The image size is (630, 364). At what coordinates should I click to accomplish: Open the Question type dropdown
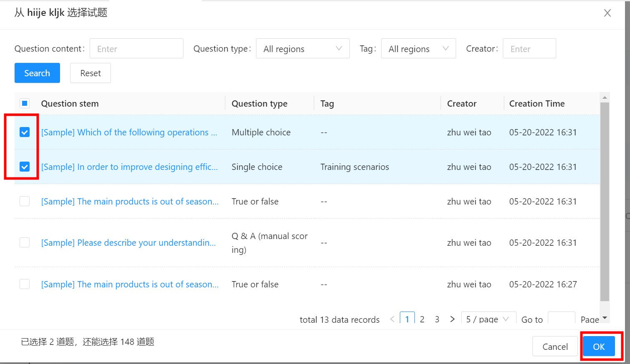coord(303,49)
